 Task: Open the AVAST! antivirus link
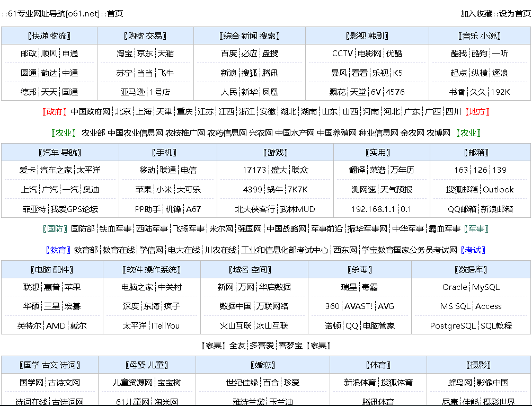click(358, 306)
